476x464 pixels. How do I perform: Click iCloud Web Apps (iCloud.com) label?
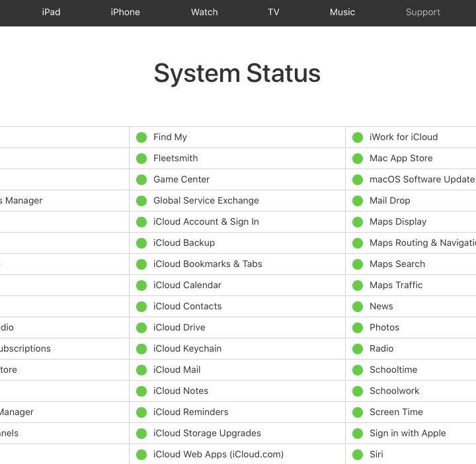[218, 454]
